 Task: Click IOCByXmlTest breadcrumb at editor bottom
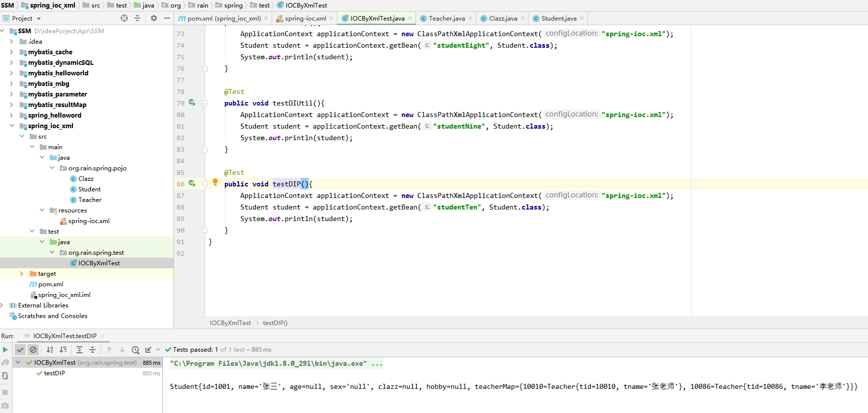[230, 323]
